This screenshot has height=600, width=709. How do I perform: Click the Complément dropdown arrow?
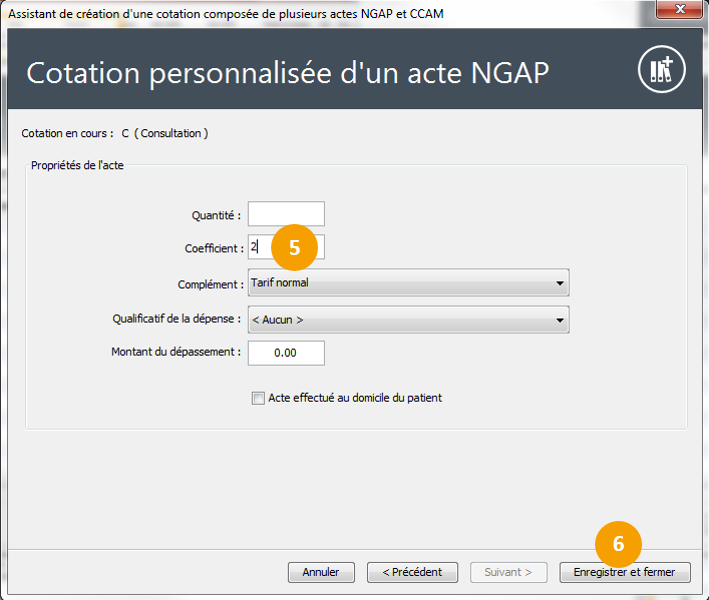559,283
